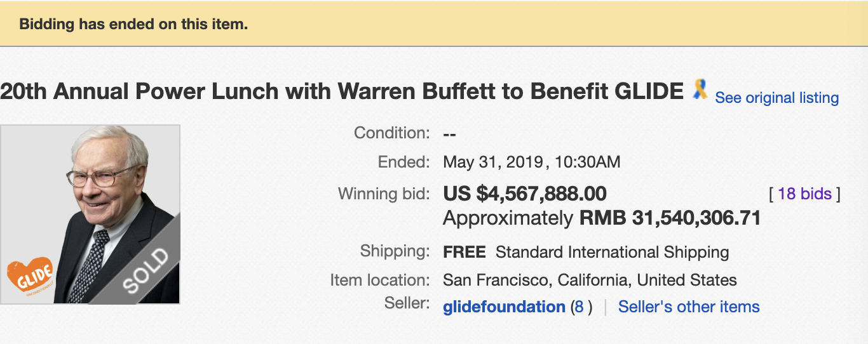Browse Seller's other items link
Viewport: 868px width, 344px height.
pos(689,307)
